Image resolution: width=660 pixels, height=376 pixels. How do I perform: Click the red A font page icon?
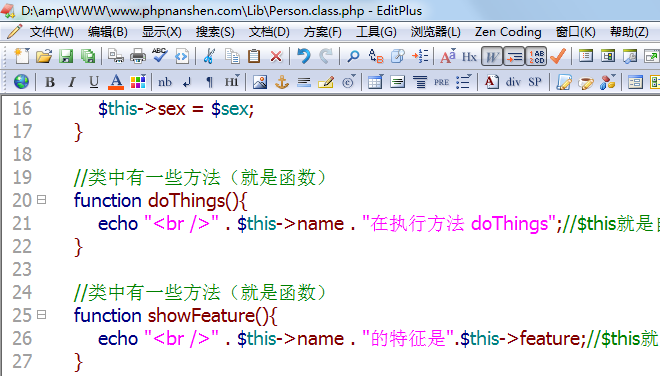pyautogui.click(x=492, y=82)
